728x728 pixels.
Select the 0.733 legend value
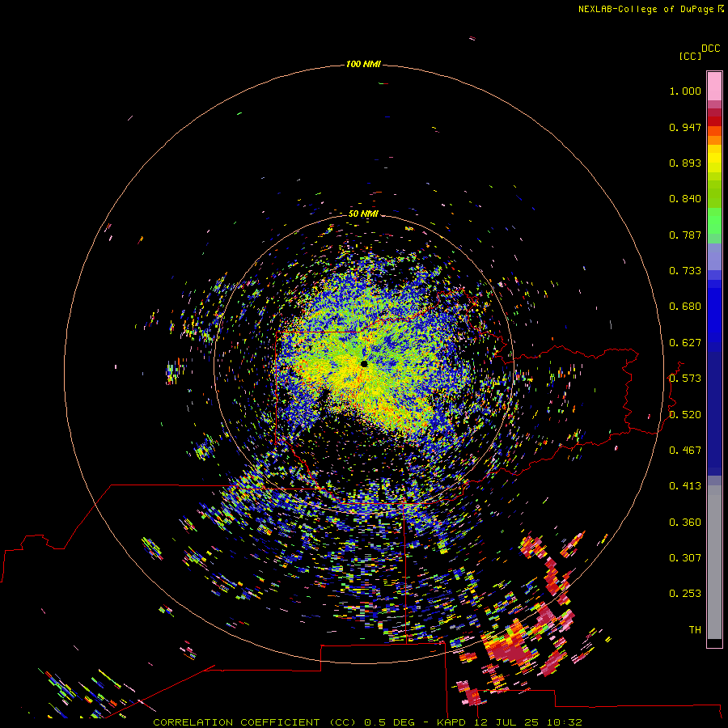pyautogui.click(x=685, y=271)
